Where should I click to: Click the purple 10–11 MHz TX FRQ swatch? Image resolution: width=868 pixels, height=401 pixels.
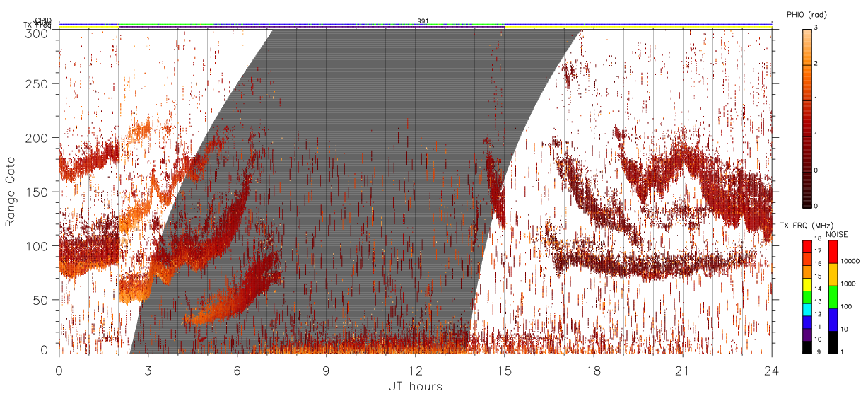tap(807, 335)
